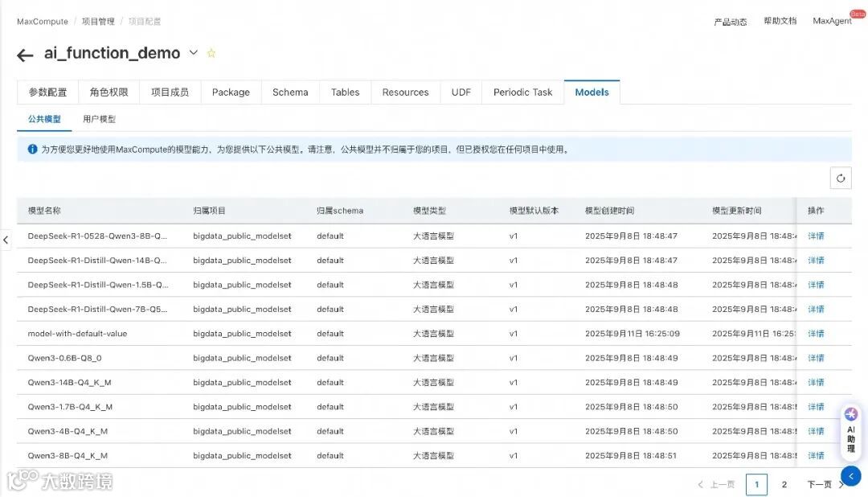Open 详情 for Qwen3-1.7B-Q4_K_M
The width and height of the screenshot is (868, 497).
tap(816, 406)
